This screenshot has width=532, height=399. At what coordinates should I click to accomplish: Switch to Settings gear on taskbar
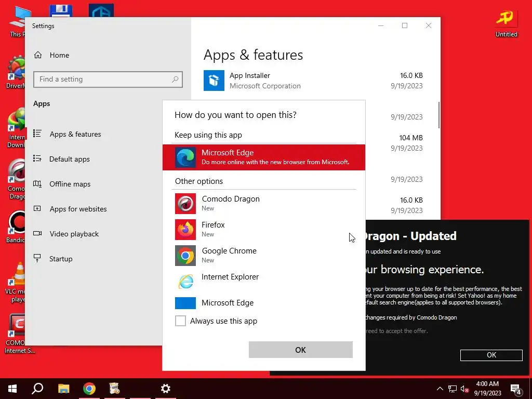pos(166,389)
